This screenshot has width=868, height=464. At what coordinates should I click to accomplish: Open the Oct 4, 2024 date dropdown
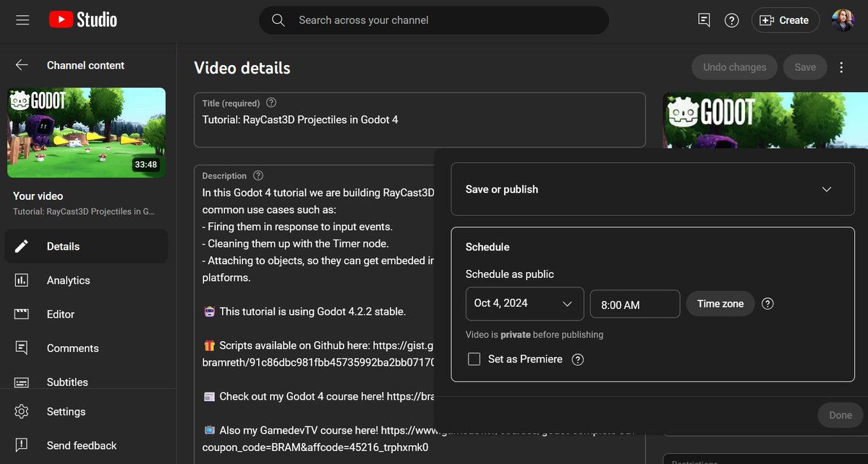tap(524, 304)
